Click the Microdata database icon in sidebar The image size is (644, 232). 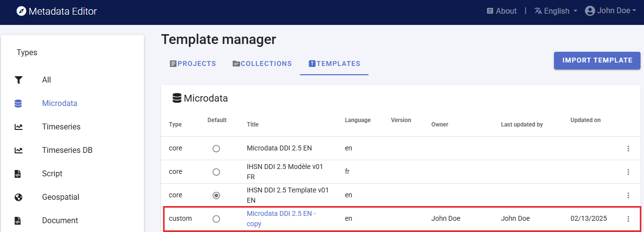(19, 104)
